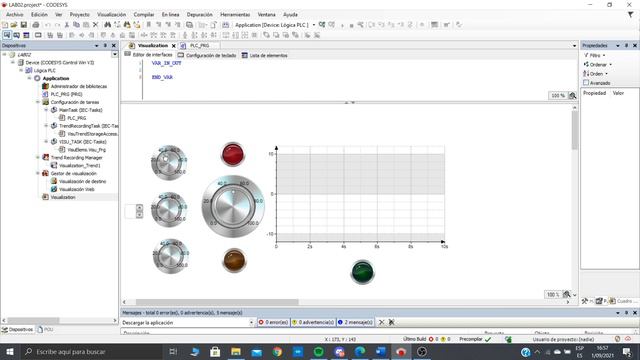Switch to Configuración de teclado tab
The image size is (640, 360).
pos(207,55)
